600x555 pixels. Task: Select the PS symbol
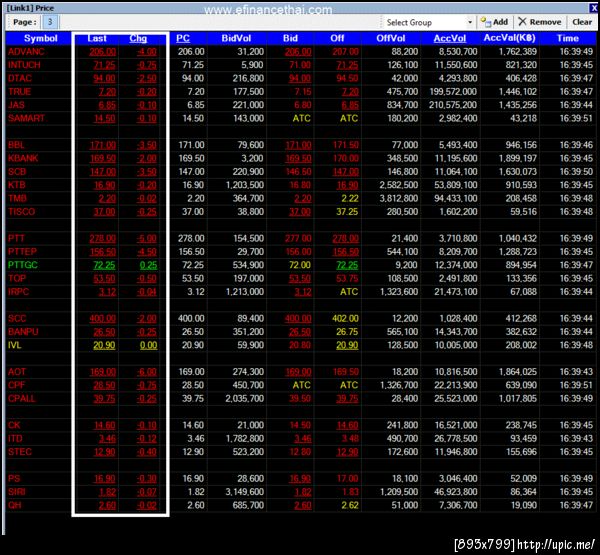tap(14, 478)
